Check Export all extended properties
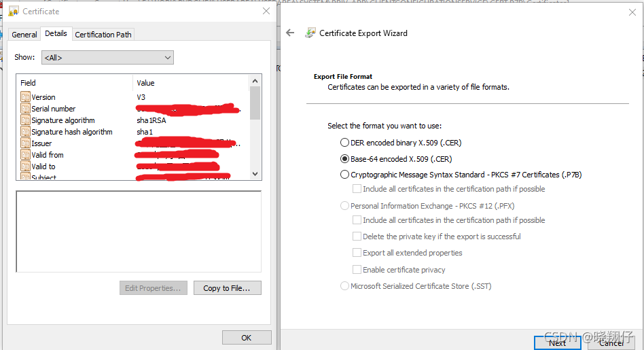Screen dimensions: 644x350 pyautogui.click(x=357, y=252)
